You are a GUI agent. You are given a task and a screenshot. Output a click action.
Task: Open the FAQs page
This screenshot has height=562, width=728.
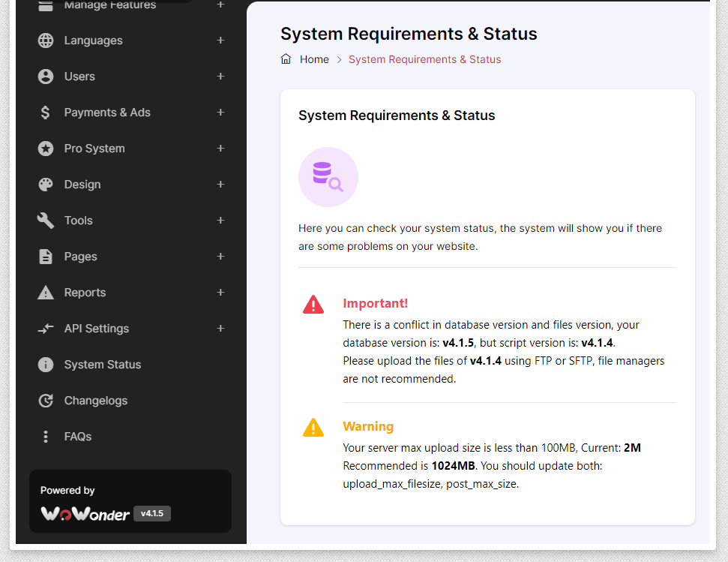tap(77, 437)
